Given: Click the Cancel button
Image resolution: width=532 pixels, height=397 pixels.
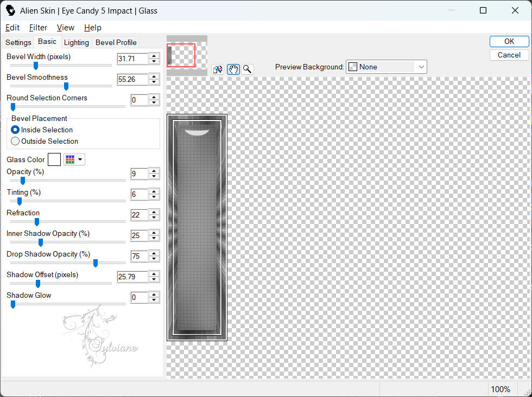Looking at the screenshot, I should pos(509,55).
